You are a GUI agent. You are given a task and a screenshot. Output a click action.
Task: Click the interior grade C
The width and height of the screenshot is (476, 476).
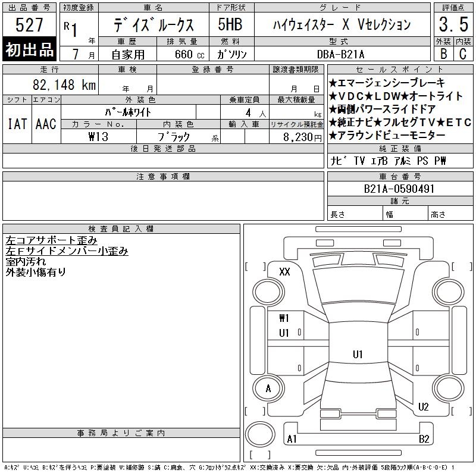pyautogui.click(x=463, y=54)
